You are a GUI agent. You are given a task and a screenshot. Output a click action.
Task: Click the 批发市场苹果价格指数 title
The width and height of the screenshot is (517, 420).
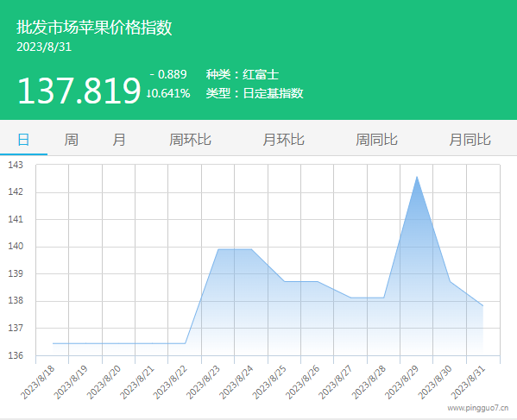click(x=94, y=27)
